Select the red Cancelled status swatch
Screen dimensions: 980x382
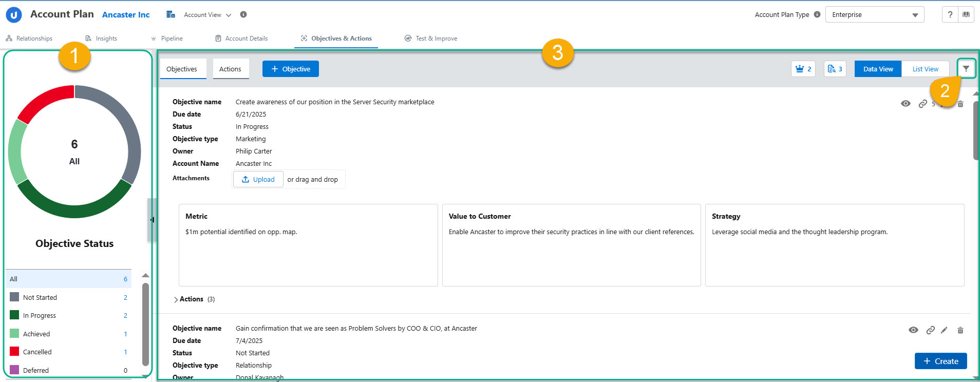point(14,352)
